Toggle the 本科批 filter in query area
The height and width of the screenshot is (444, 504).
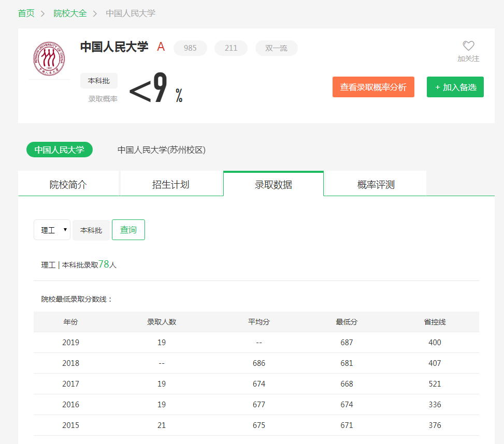click(91, 230)
